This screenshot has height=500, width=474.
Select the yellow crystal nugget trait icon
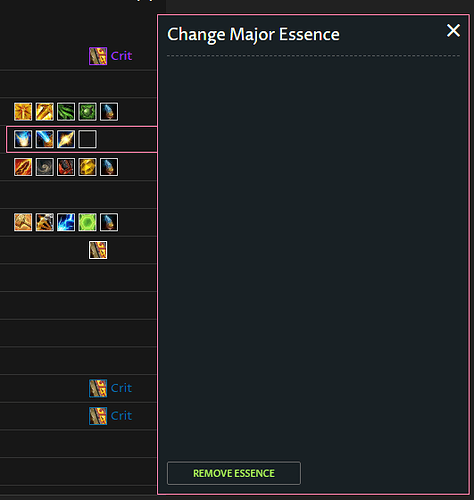[x=87, y=167]
